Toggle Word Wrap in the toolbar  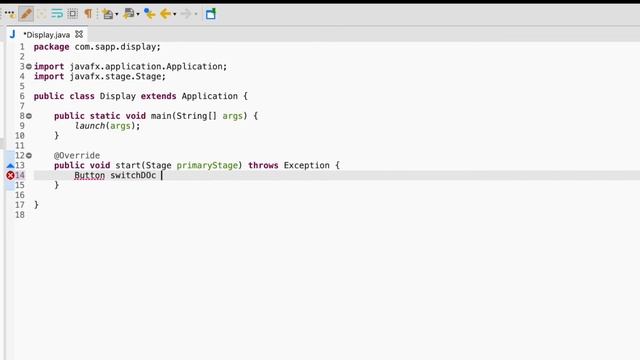[57, 14]
